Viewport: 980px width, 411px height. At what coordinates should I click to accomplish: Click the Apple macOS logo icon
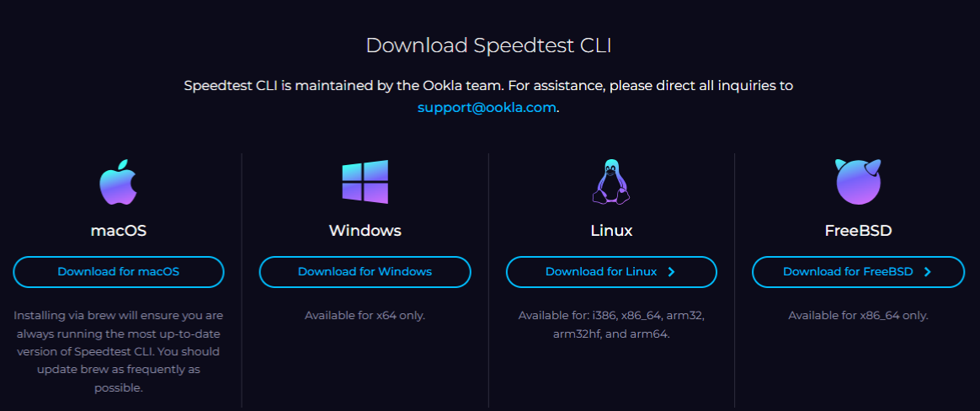tap(118, 182)
